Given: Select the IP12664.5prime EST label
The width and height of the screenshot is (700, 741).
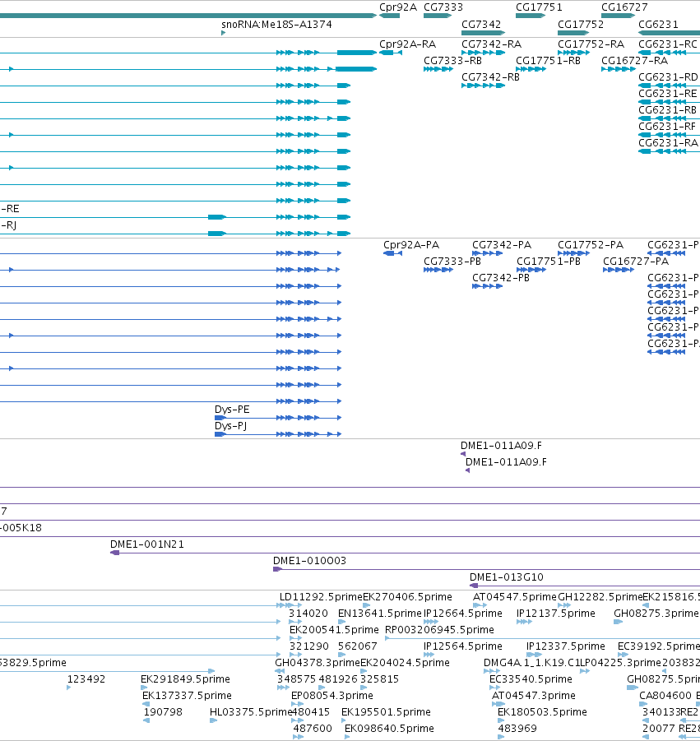Looking at the screenshot, I should 463,614.
